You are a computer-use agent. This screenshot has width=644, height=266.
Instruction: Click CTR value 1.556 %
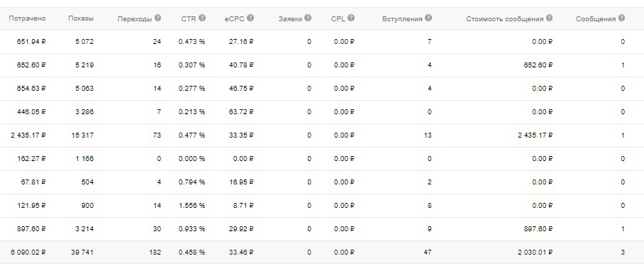click(x=191, y=205)
